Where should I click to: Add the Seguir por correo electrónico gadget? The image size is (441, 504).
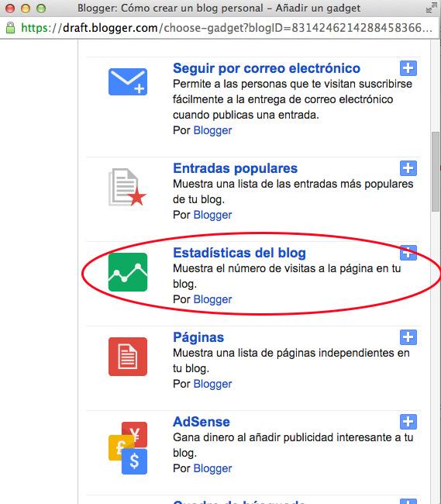pos(408,68)
